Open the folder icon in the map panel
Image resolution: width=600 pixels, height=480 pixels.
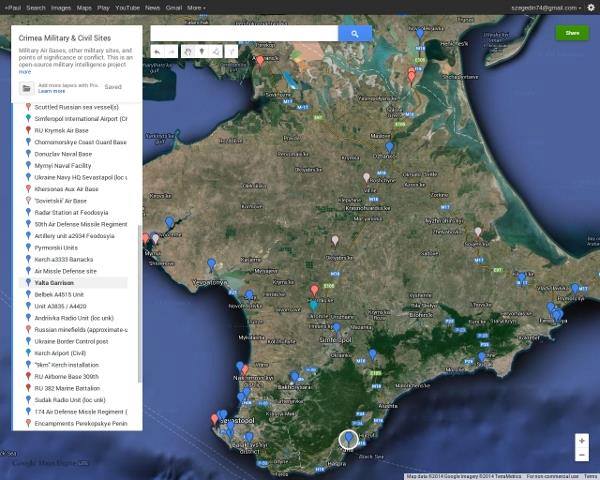click(x=27, y=88)
